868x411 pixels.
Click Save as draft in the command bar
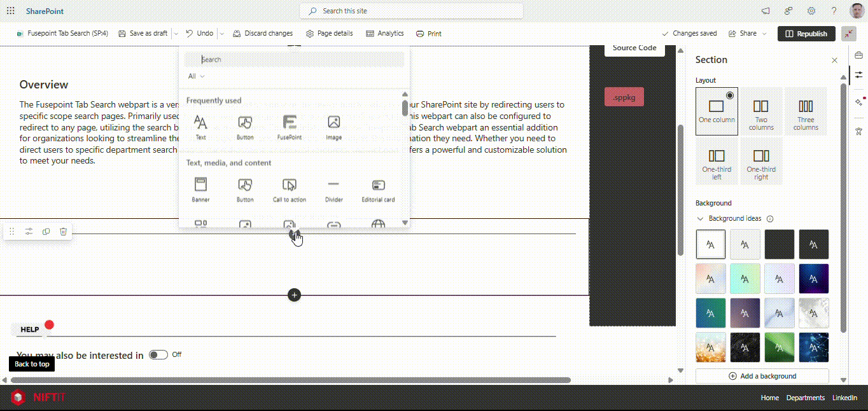tap(143, 34)
